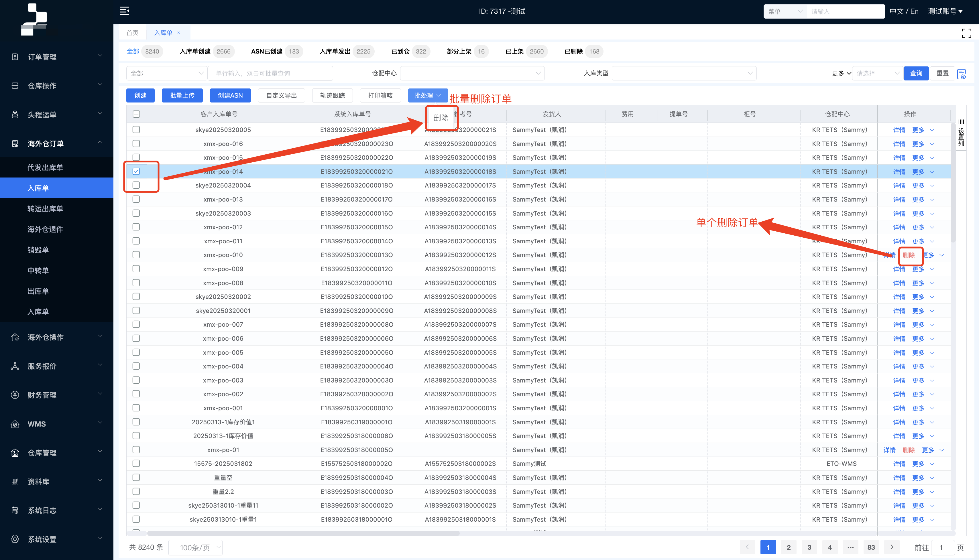Image resolution: width=979 pixels, height=560 pixels.
Task: Open 详情 for skye20250320003 row
Action: 899,214
